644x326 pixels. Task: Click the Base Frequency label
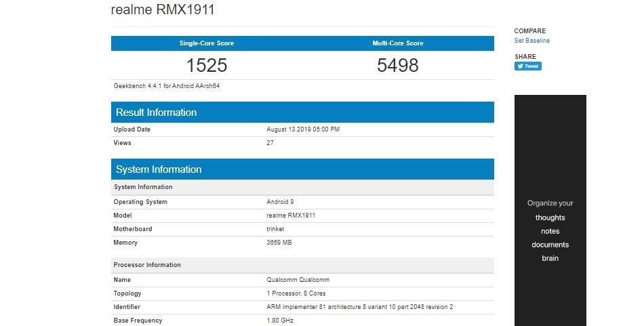click(138, 321)
